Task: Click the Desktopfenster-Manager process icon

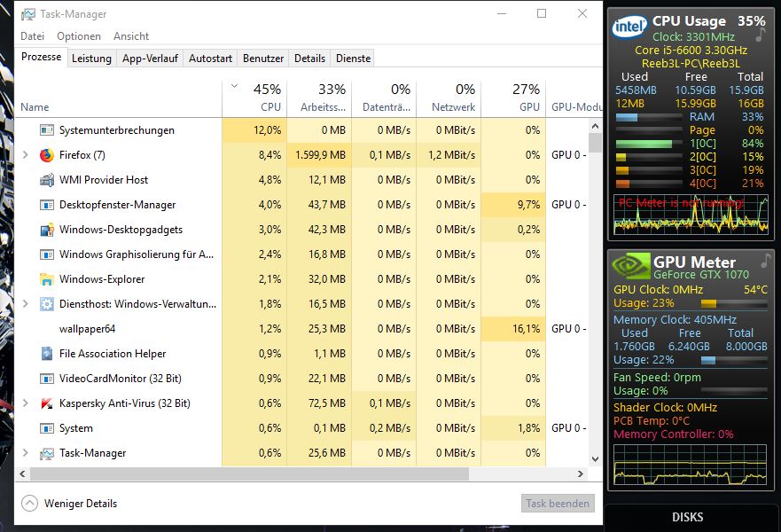Action: [x=47, y=205]
